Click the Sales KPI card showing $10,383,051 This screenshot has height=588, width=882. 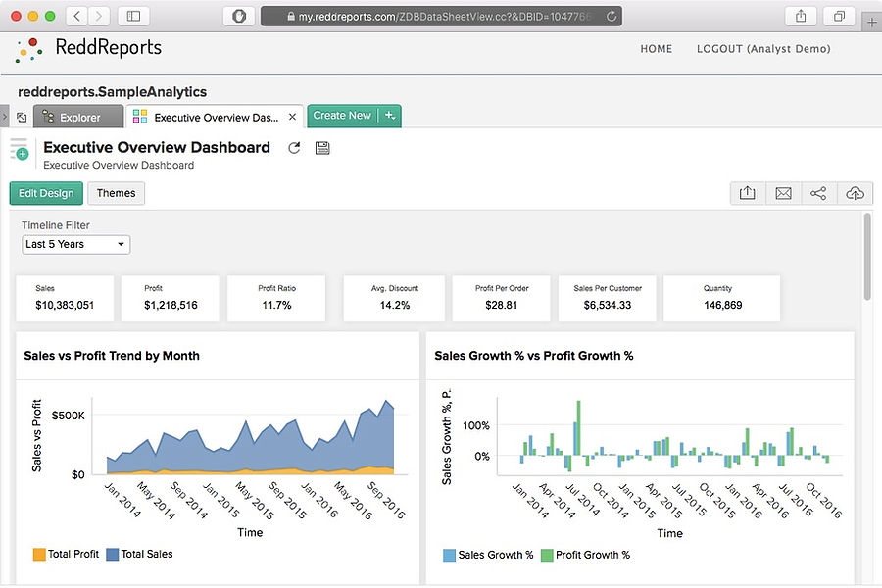click(65, 298)
